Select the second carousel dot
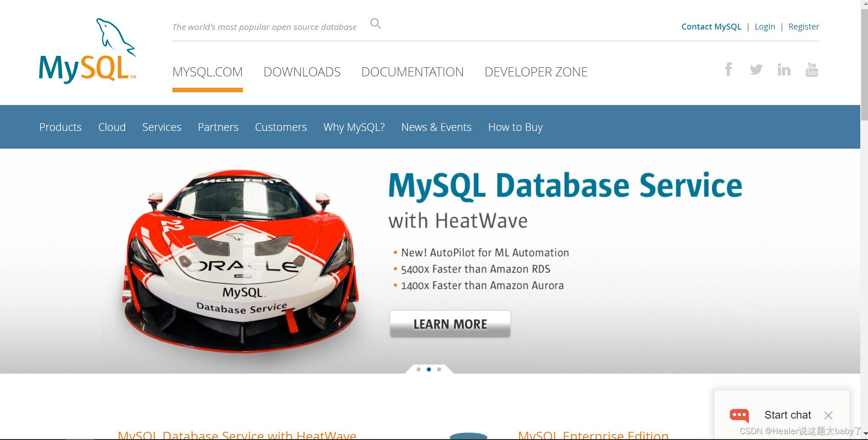The height and width of the screenshot is (440, 868). tap(429, 370)
